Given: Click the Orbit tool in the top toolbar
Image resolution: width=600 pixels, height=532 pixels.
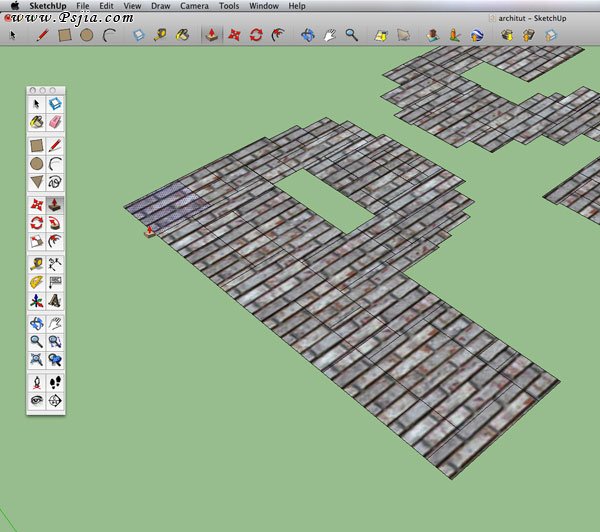Looking at the screenshot, I should [307, 35].
